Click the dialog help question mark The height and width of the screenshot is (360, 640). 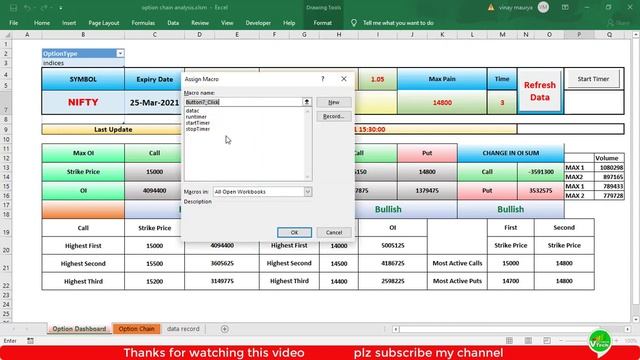coord(322,79)
